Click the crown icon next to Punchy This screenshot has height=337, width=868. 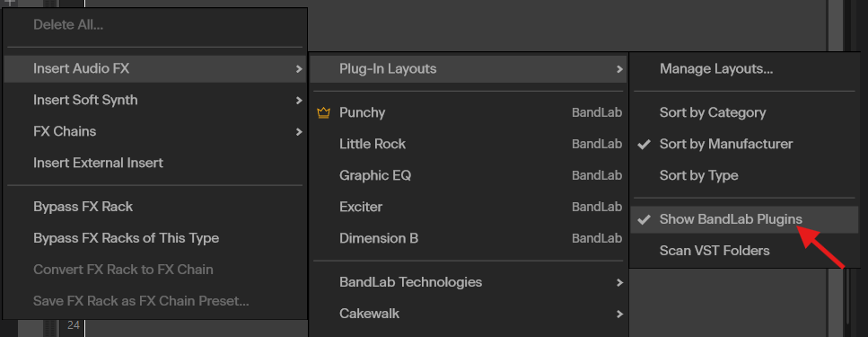pyautogui.click(x=323, y=113)
